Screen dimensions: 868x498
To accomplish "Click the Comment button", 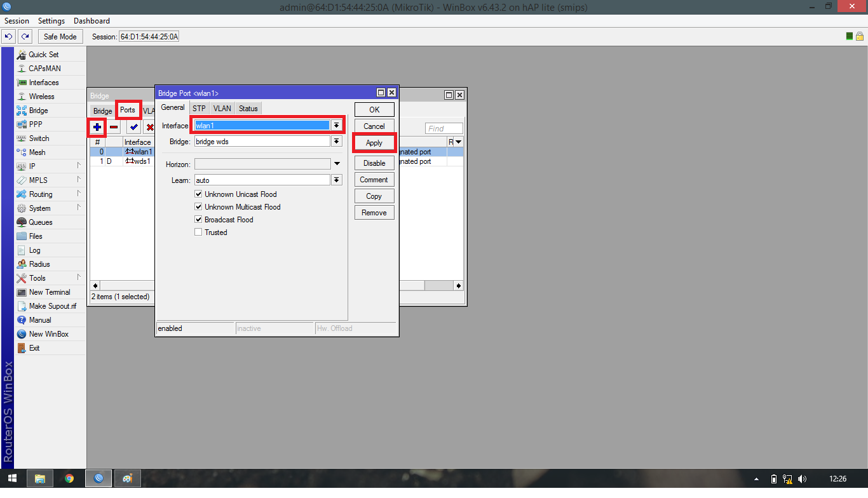I will 374,180.
